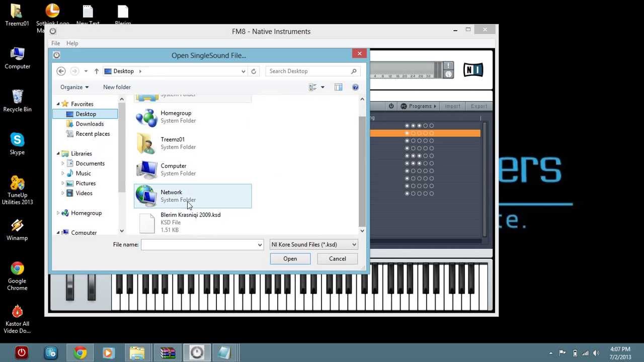Click the FM8 modulation wheel

click(92, 288)
